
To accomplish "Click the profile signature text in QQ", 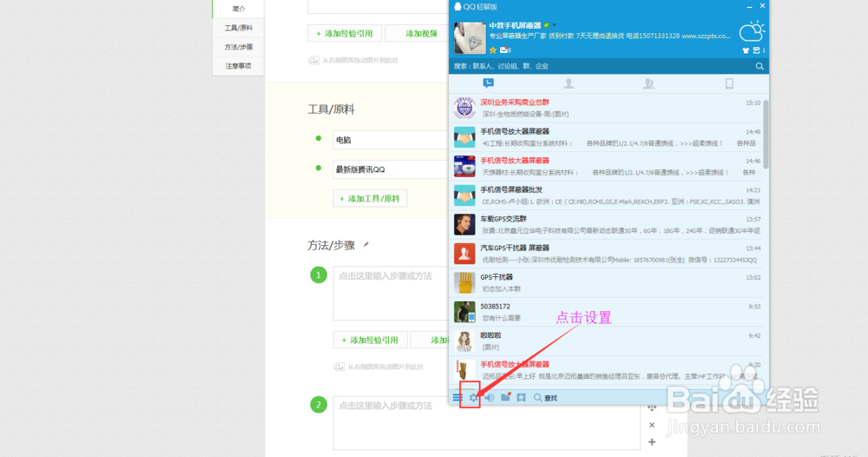I will [609, 36].
